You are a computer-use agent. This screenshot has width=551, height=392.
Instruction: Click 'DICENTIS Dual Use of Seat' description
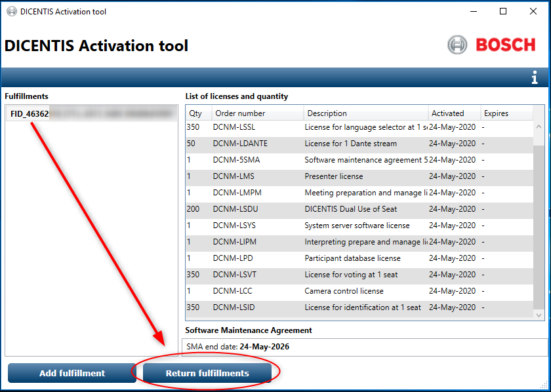[x=350, y=209]
